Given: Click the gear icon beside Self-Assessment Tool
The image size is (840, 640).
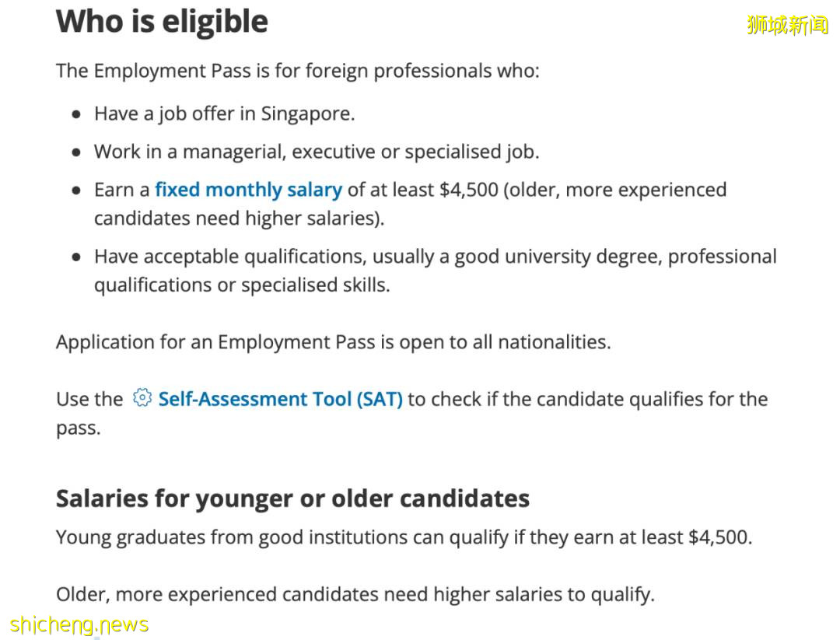Looking at the screenshot, I should 141,398.
